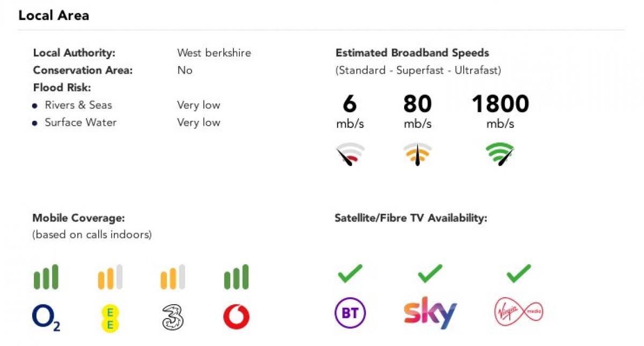Click the green checkmark above Sky
644x346 pixels.
click(x=430, y=273)
